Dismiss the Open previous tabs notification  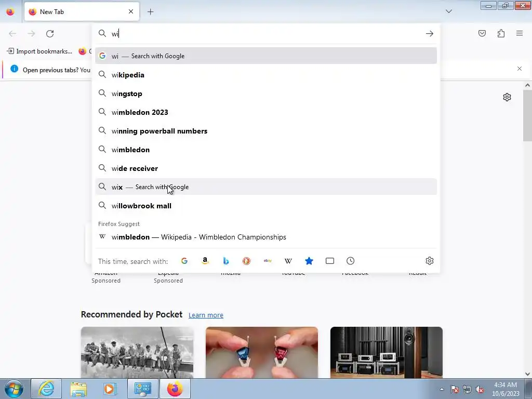point(520,69)
